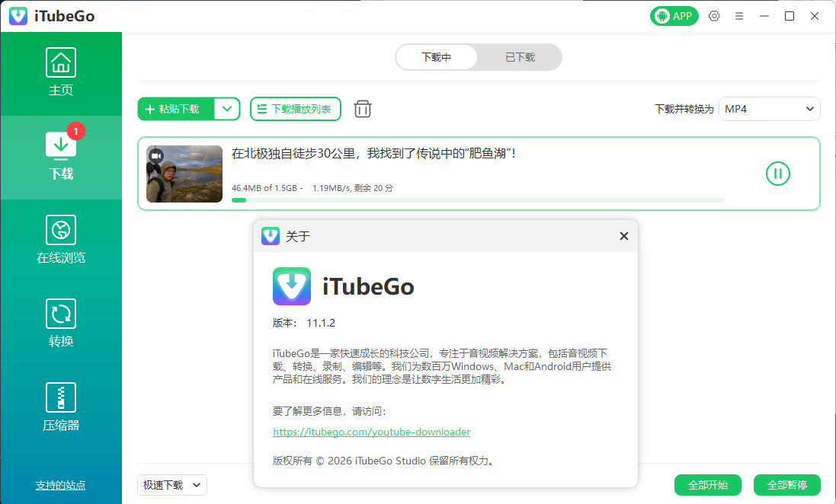The image size is (836, 504).
Task: Click the download speed text 1.19MB/s
Action: pyautogui.click(x=332, y=188)
